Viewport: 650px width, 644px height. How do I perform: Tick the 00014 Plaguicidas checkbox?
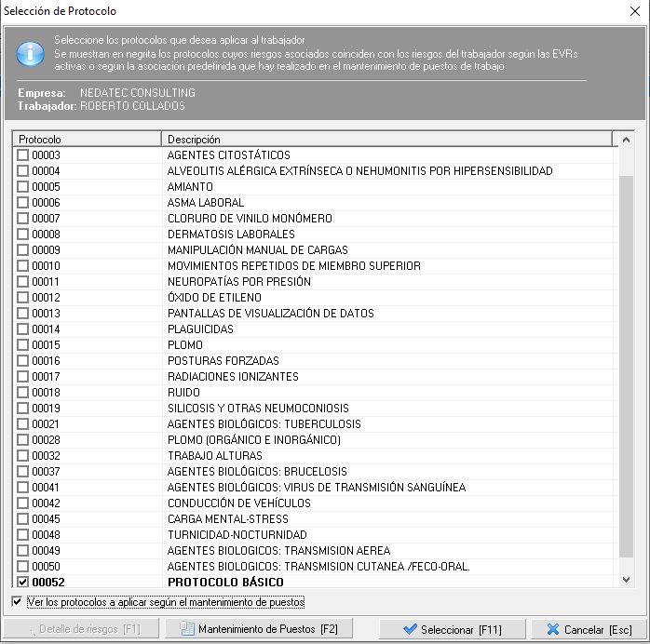(22, 329)
